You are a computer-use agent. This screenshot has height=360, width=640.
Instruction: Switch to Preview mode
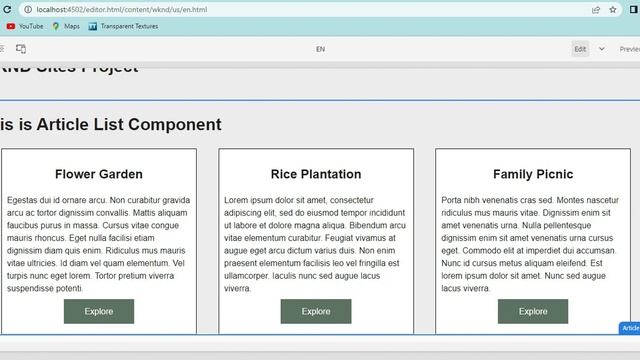point(629,49)
